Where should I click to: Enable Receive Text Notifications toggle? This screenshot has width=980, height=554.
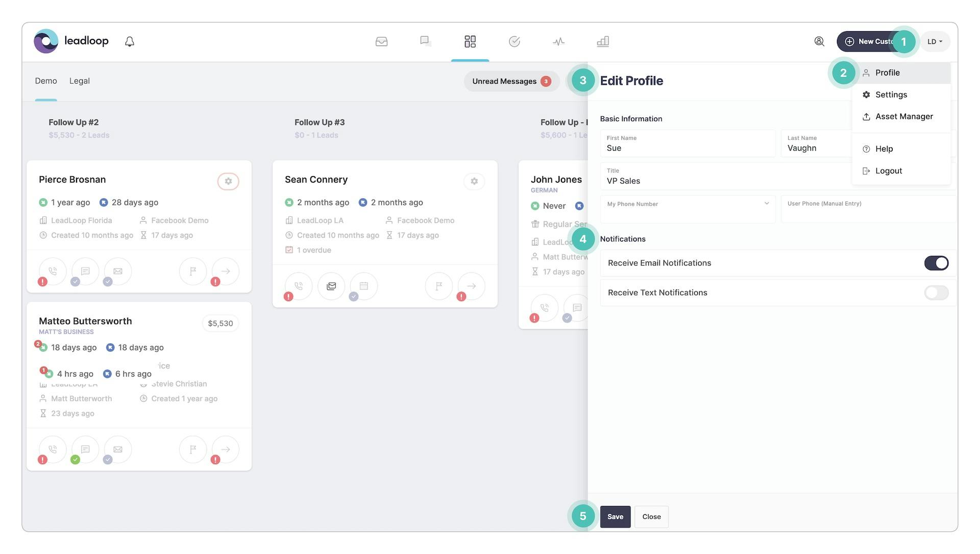[x=936, y=293]
